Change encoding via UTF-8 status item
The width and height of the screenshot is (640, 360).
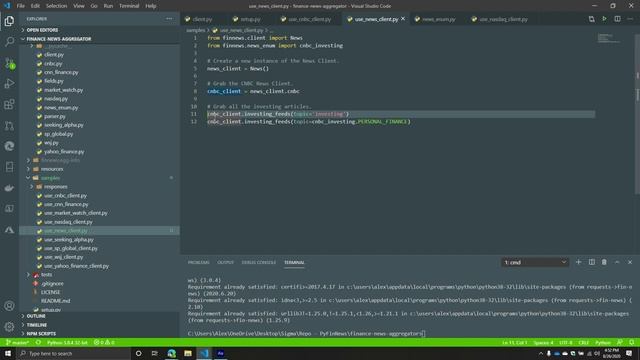[565, 342]
